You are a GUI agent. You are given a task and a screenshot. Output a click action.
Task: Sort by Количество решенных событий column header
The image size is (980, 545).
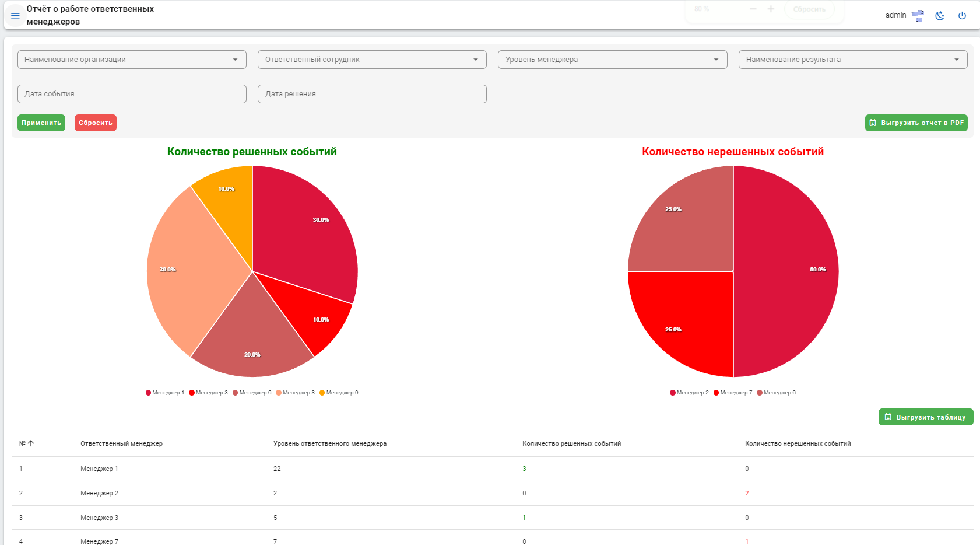pos(571,443)
